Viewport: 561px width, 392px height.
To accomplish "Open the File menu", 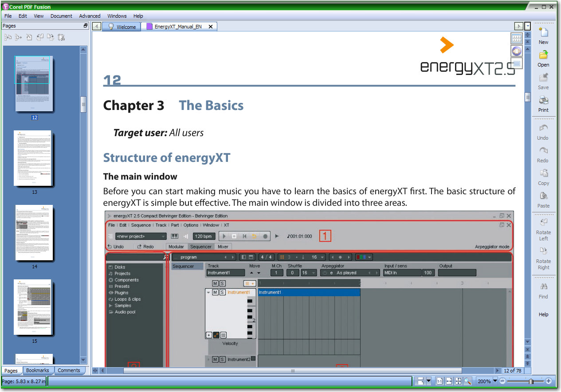I will (8, 16).
